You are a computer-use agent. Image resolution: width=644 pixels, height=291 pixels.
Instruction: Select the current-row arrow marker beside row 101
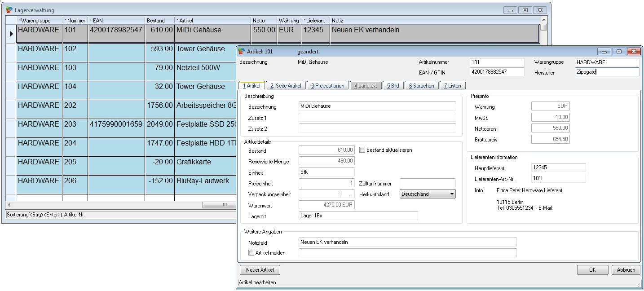(11, 34)
